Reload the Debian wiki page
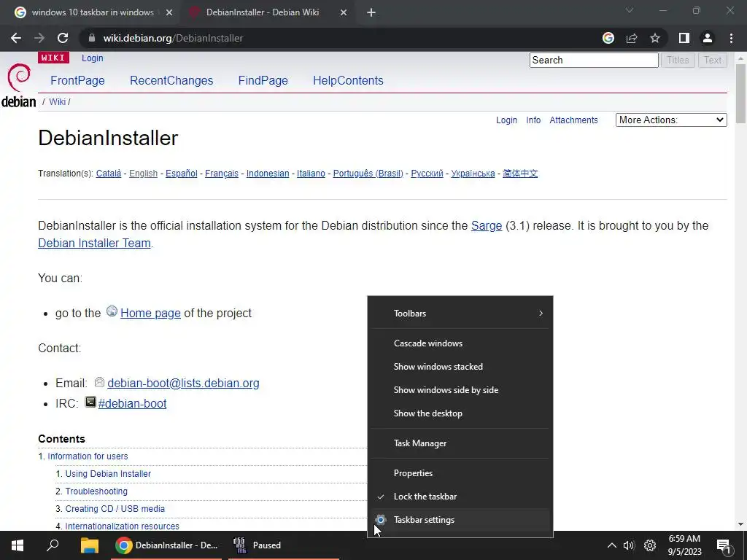The width and height of the screenshot is (747, 560). (x=63, y=38)
